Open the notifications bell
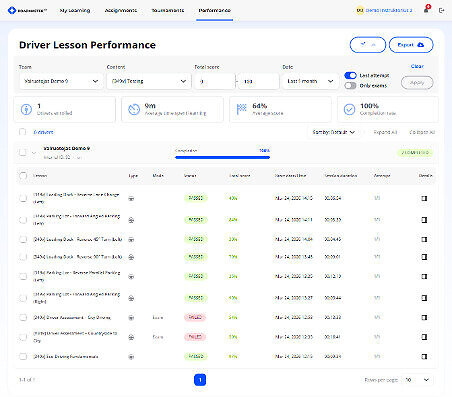Image resolution: width=452 pixels, height=397 pixels. tap(426, 10)
